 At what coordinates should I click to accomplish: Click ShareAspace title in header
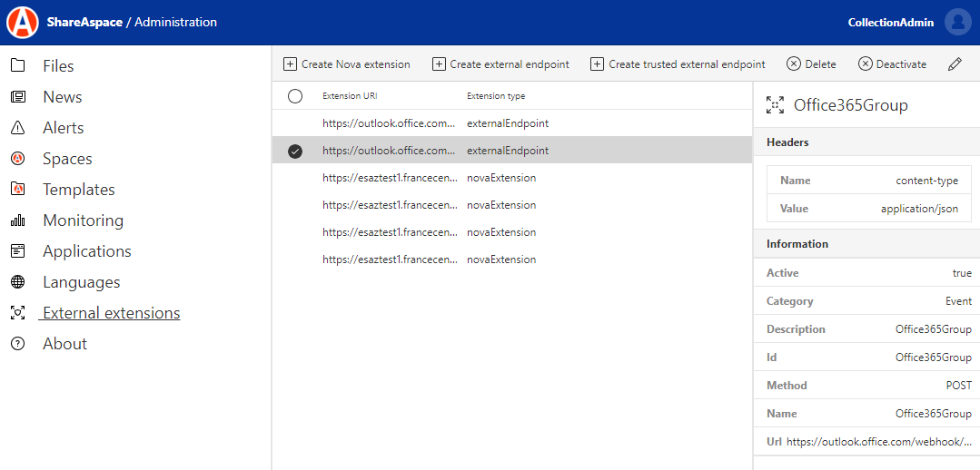coord(84,23)
